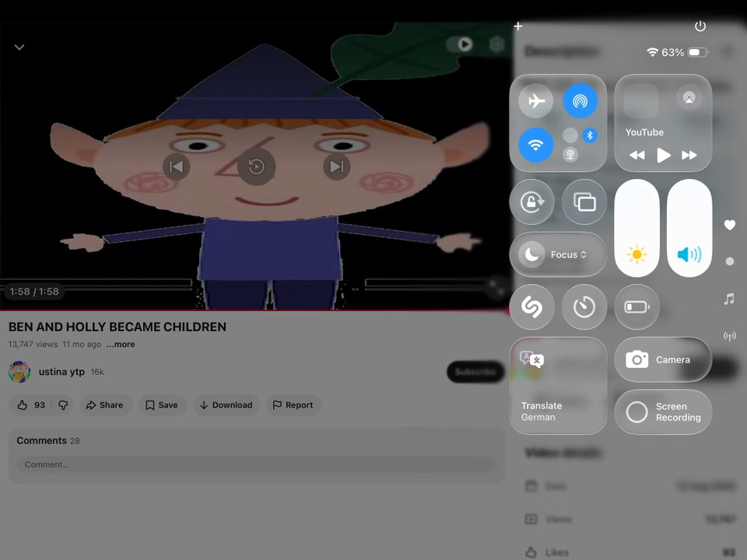
Task: Dislike the video
Action: click(63, 405)
